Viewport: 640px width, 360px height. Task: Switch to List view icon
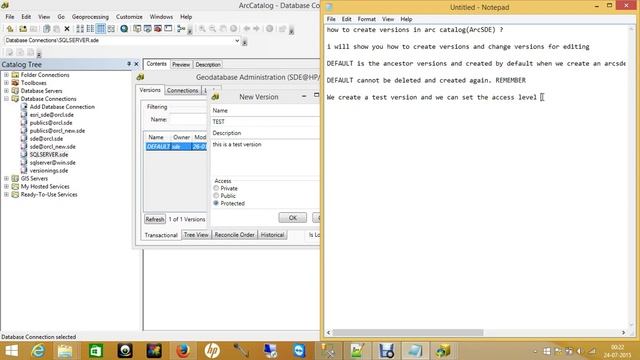(x=90, y=29)
